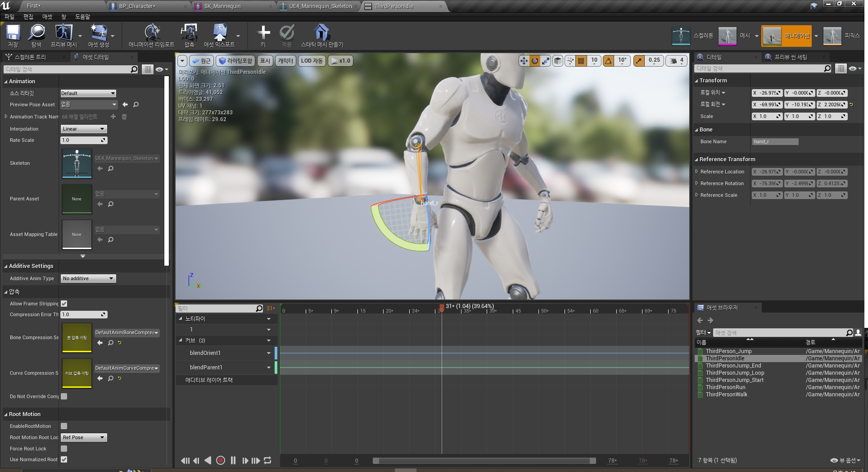The height and width of the screenshot is (472, 868).
Task: Toggle Use Normalized Root Motion checkbox
Action: pos(64,459)
